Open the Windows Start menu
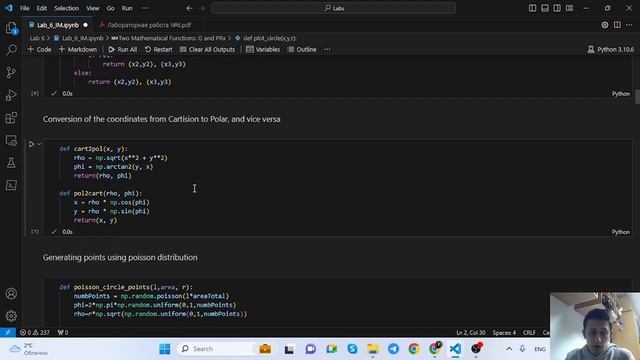640x360 pixels. point(165,349)
